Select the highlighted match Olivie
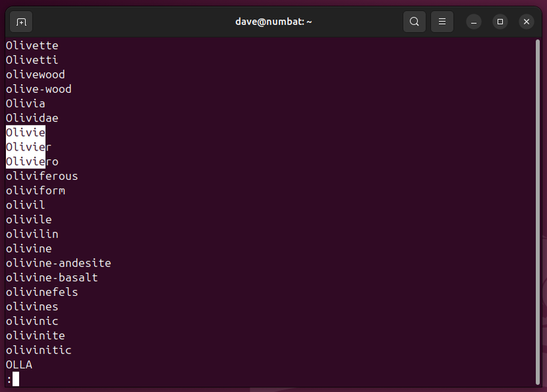 click(x=25, y=132)
